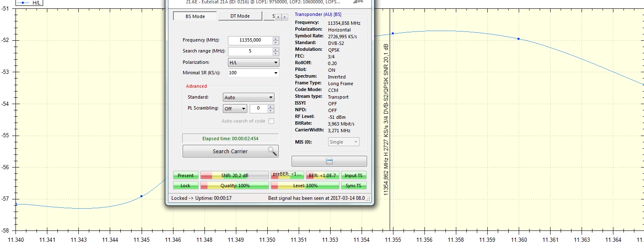Click the Lock status indicator

tap(186, 186)
